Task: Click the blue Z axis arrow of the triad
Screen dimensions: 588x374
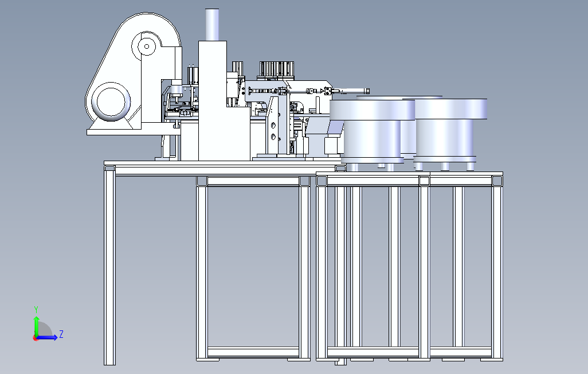Action: point(47,337)
